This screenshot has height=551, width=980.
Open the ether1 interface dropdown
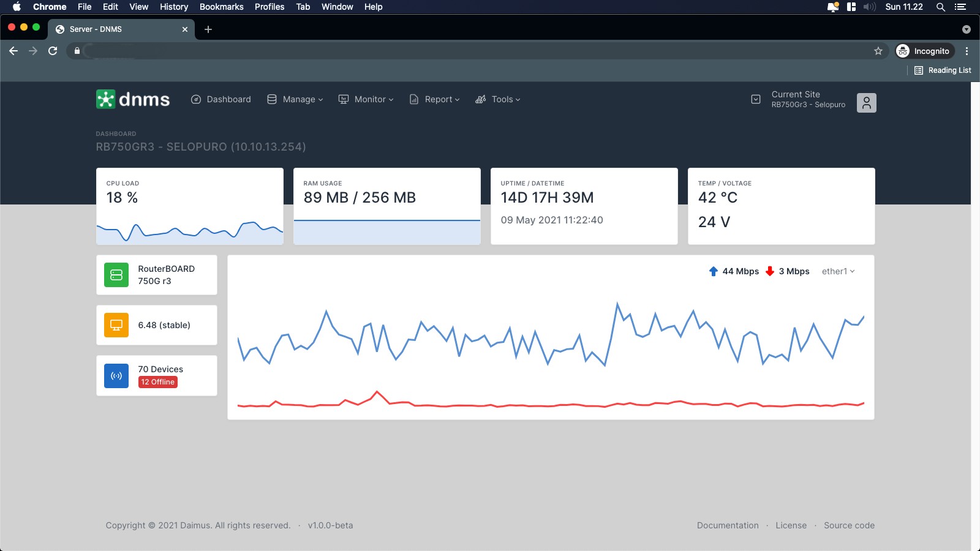838,271
